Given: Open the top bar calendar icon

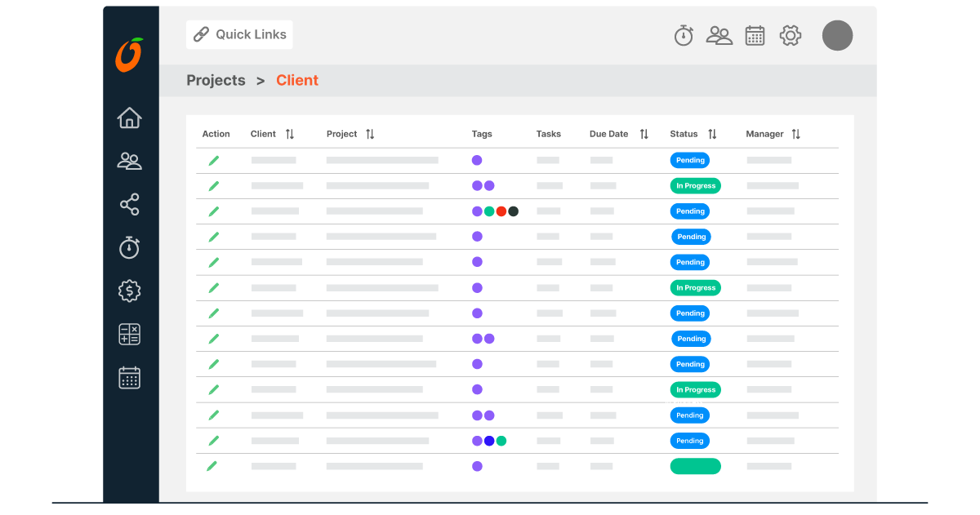Looking at the screenshot, I should [755, 35].
